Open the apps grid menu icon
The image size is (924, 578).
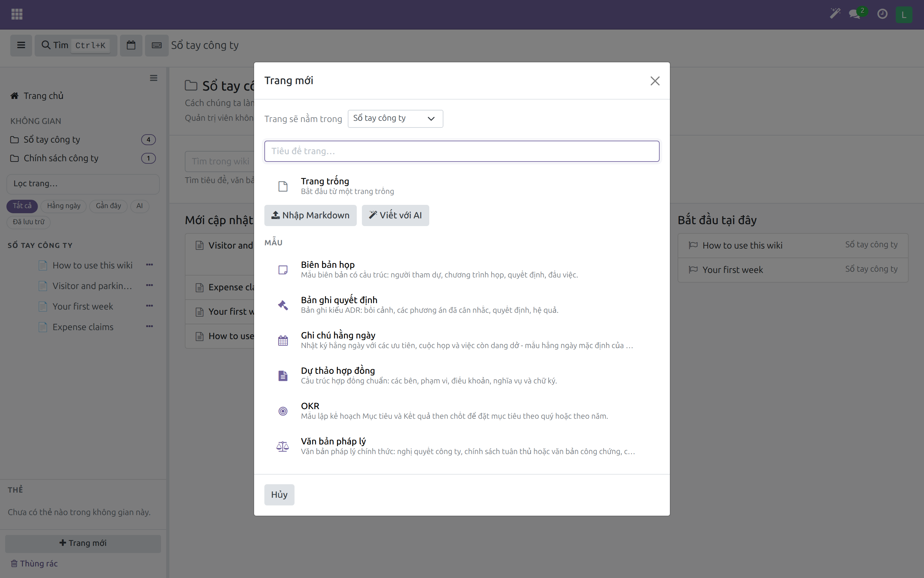pos(17,14)
